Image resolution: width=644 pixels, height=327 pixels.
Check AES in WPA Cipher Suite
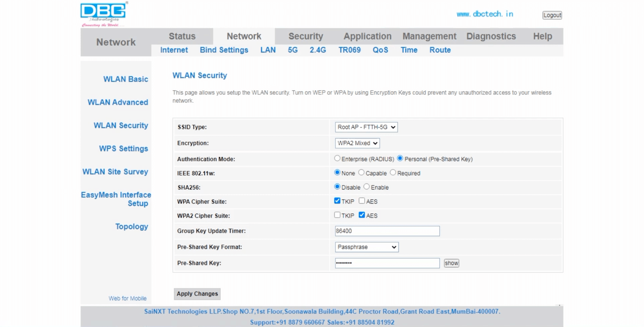(361, 201)
